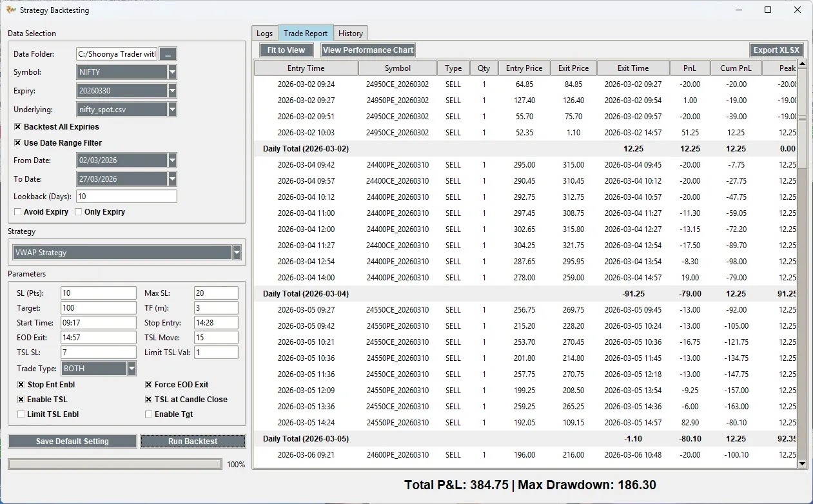This screenshot has height=504, width=813.
Task: Select the trade entered 2026-03-05 14:24
Action: pyautogui.click(x=525, y=423)
